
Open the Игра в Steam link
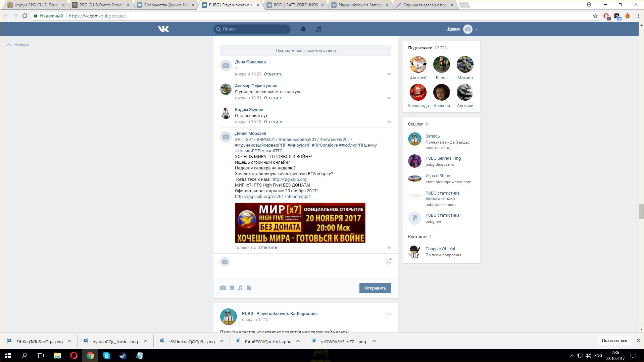pos(438,176)
